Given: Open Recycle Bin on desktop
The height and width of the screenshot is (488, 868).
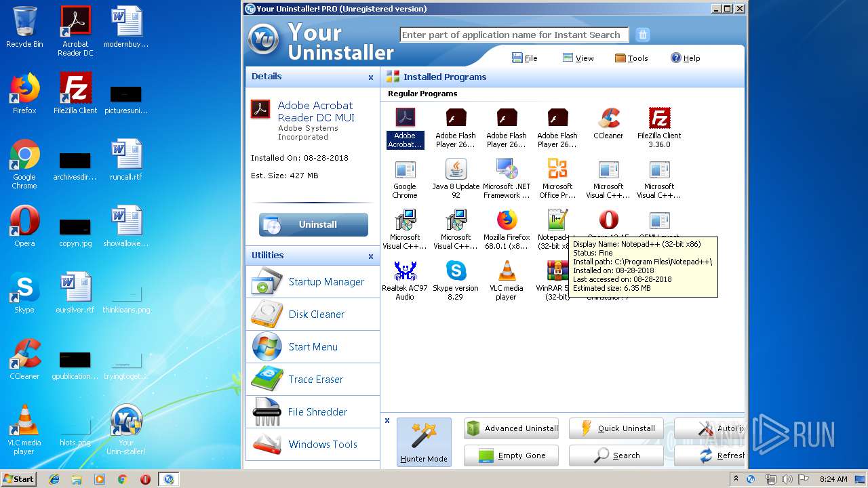Looking at the screenshot, I should 24,28.
